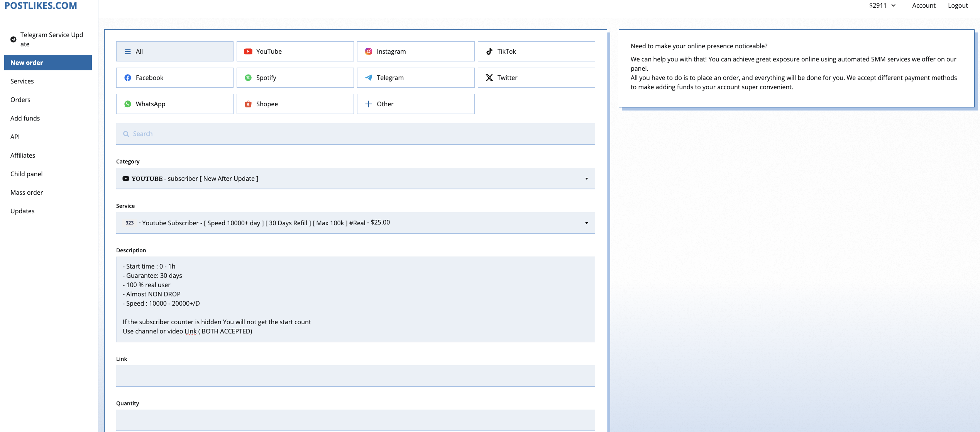
Task: Open Mass order page
Action: pos(27,192)
